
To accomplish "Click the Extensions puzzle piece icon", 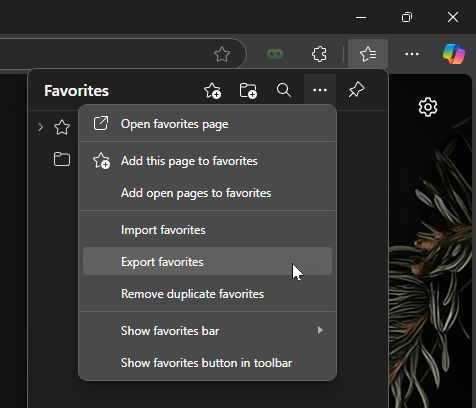I will point(319,54).
